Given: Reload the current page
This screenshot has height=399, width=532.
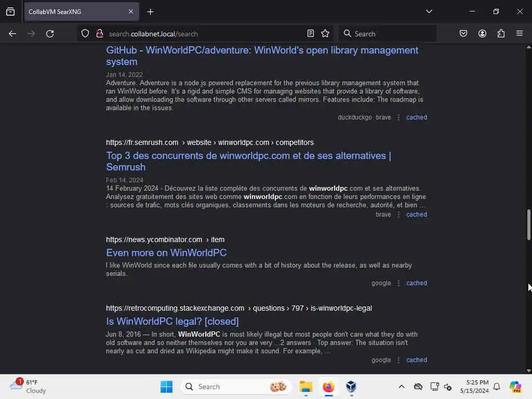Looking at the screenshot, I should tap(50, 34).
